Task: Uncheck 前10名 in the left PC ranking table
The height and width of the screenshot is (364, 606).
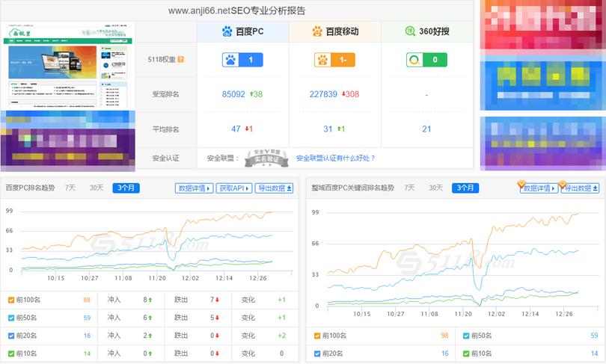Action: (x=11, y=354)
